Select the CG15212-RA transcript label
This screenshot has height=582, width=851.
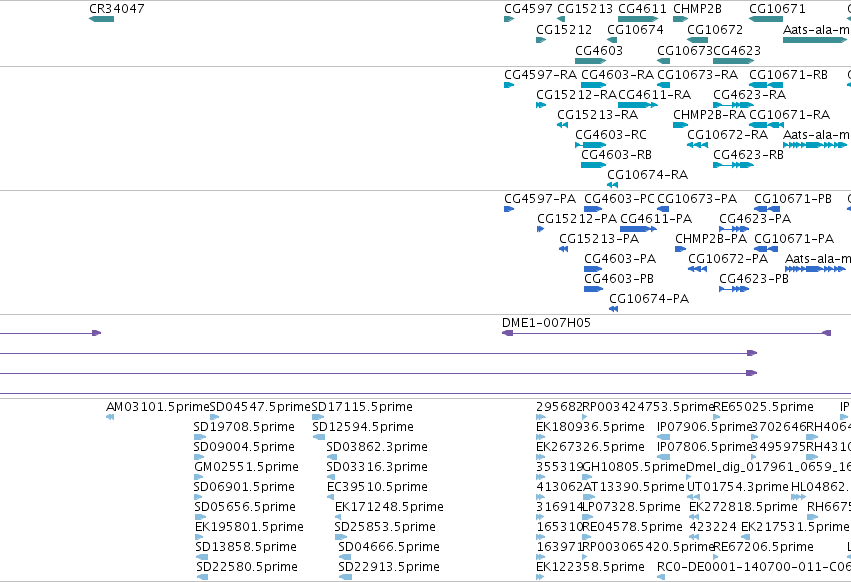[576, 95]
